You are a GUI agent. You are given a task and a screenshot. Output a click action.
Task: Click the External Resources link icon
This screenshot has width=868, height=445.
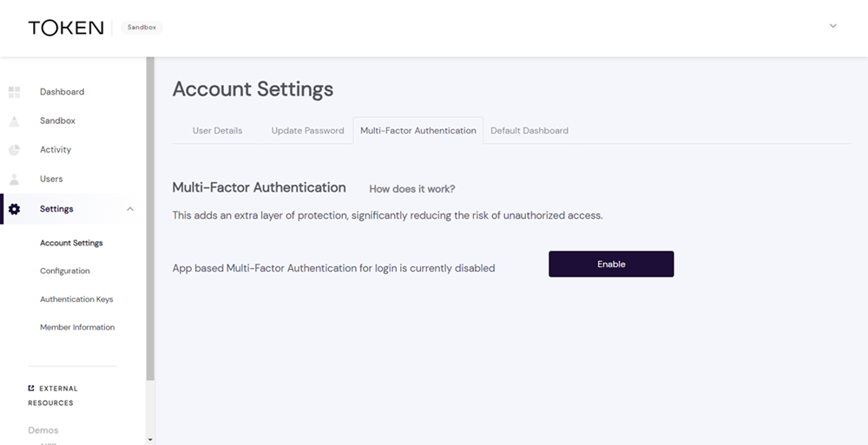31,389
